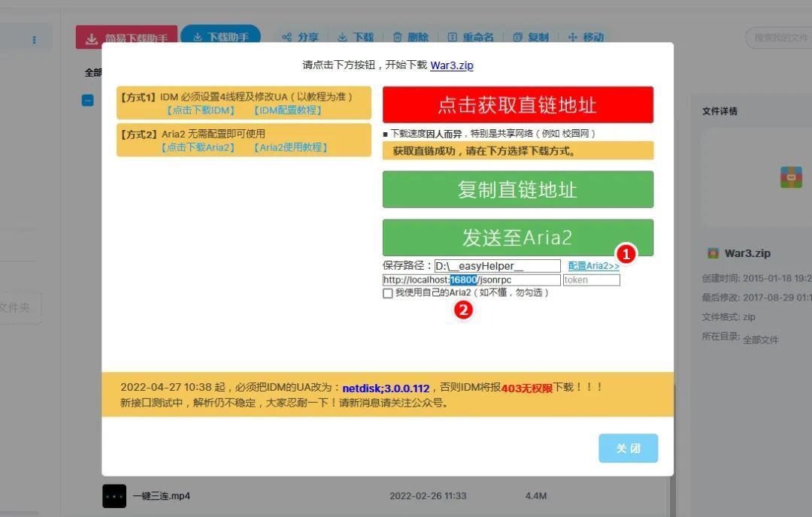812x517 pixels.
Task: Click the small War3.zip icon in file details
Action: pyautogui.click(x=713, y=253)
